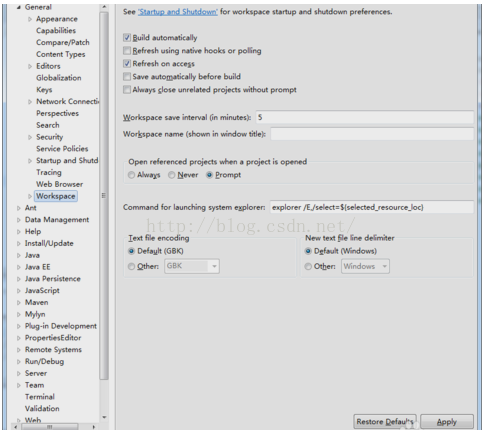Open the GBK encoding dropdown
This screenshot has width=482, height=430.
192,266
